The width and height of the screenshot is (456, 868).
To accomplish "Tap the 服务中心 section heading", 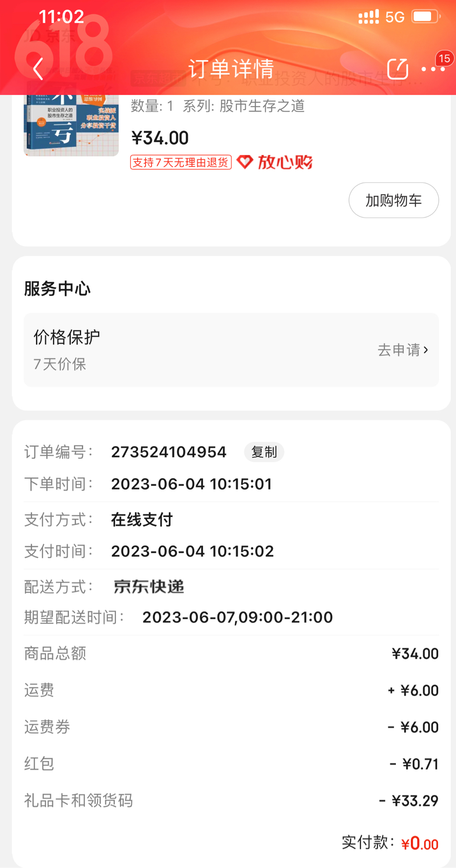I will coord(57,289).
